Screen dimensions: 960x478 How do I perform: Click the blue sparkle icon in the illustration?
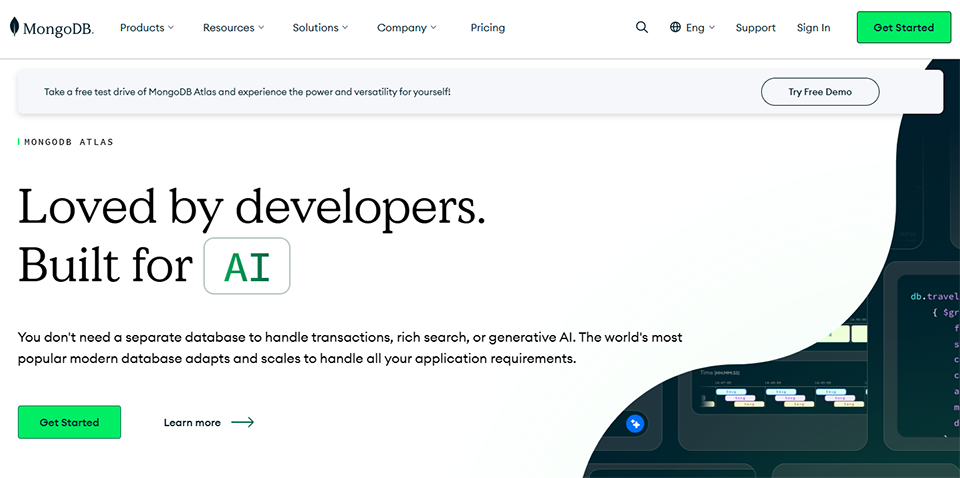click(x=634, y=424)
